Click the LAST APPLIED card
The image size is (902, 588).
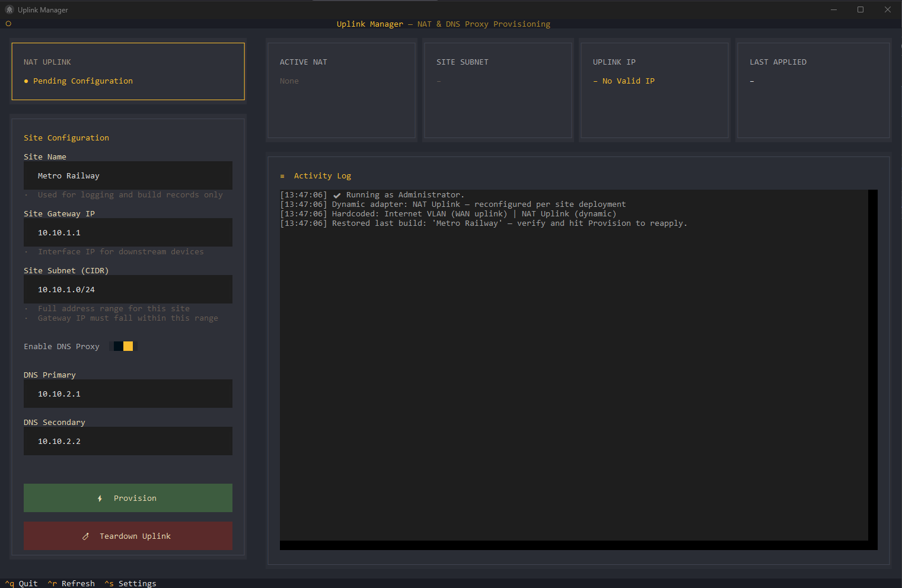[x=814, y=90]
